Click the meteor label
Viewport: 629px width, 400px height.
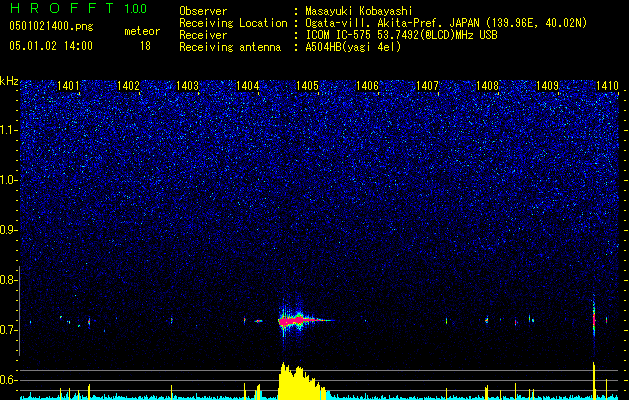(142, 31)
